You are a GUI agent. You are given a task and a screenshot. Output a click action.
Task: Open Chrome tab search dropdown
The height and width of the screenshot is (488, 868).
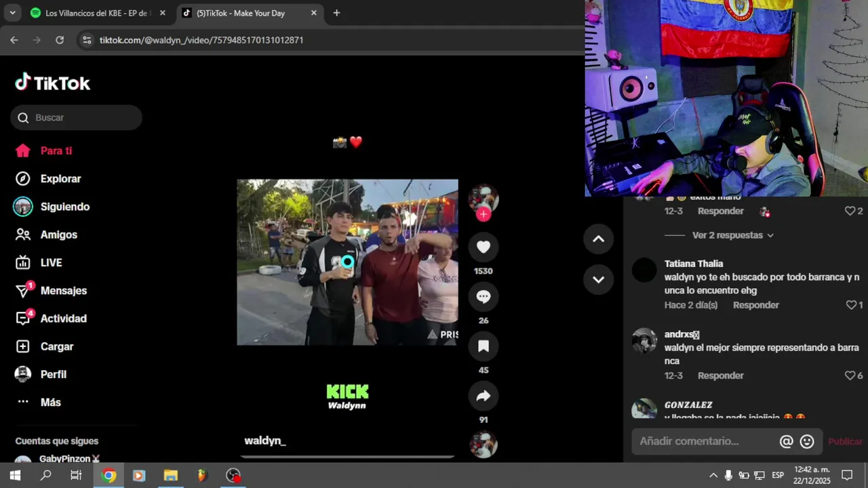pos(12,13)
